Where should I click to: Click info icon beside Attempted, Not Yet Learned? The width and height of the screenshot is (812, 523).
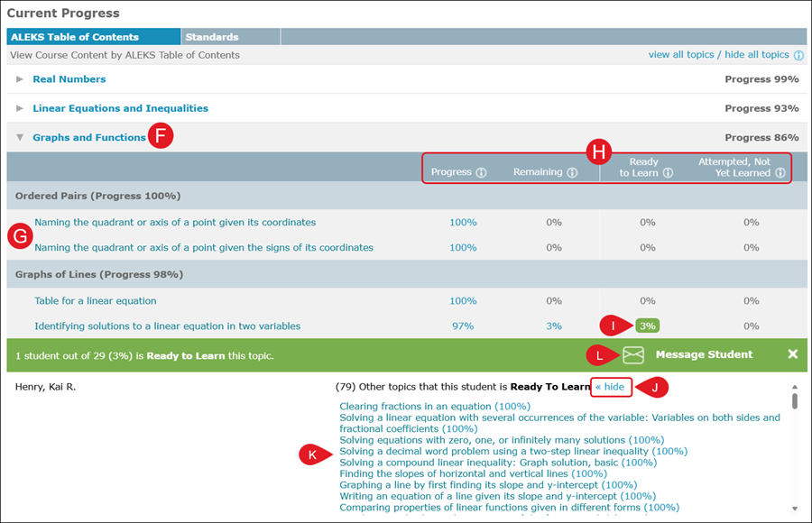[x=780, y=173]
